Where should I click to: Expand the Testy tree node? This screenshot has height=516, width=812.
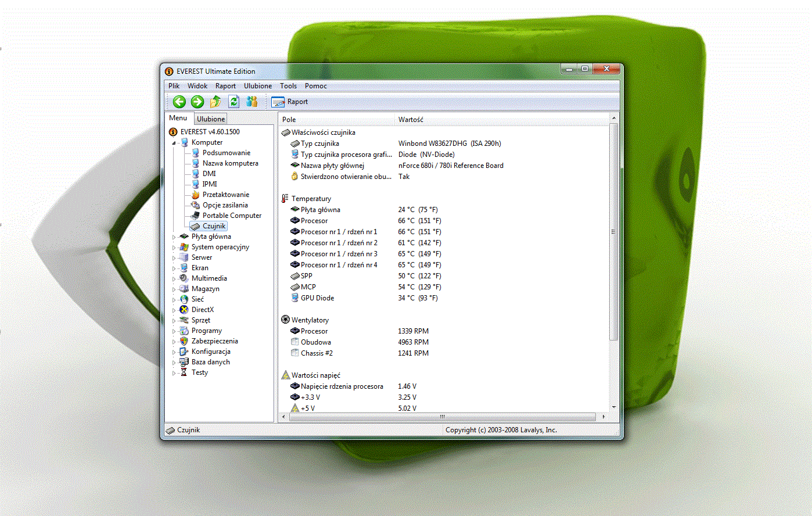[174, 373]
